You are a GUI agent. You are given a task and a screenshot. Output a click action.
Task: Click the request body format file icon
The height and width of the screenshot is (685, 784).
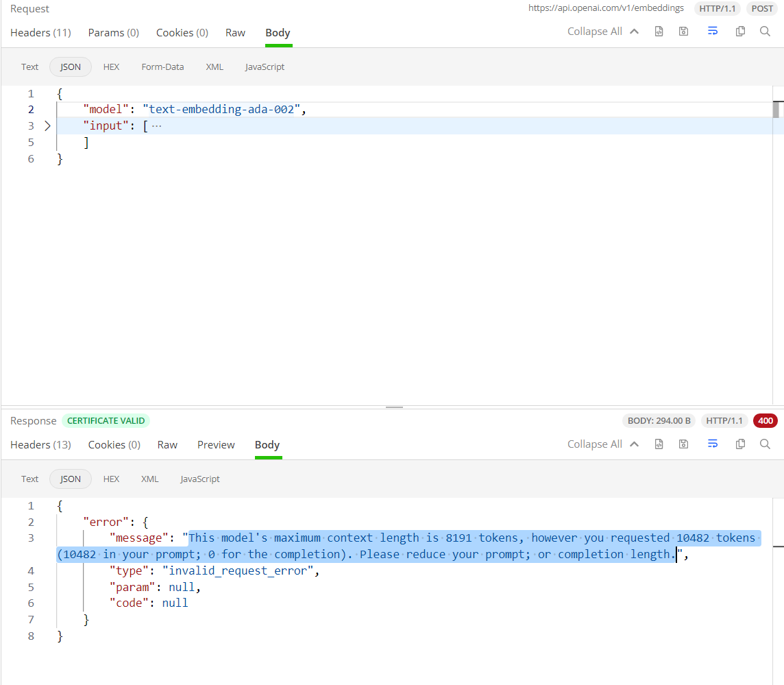tap(659, 32)
